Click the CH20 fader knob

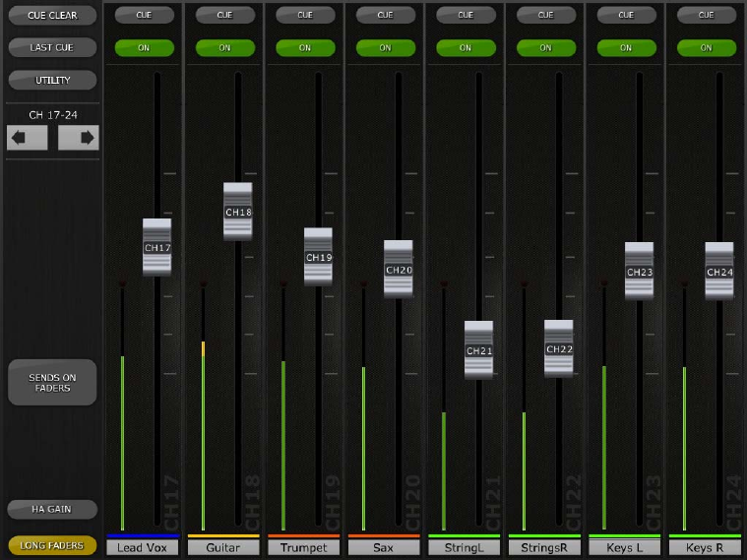pyautogui.click(x=399, y=270)
